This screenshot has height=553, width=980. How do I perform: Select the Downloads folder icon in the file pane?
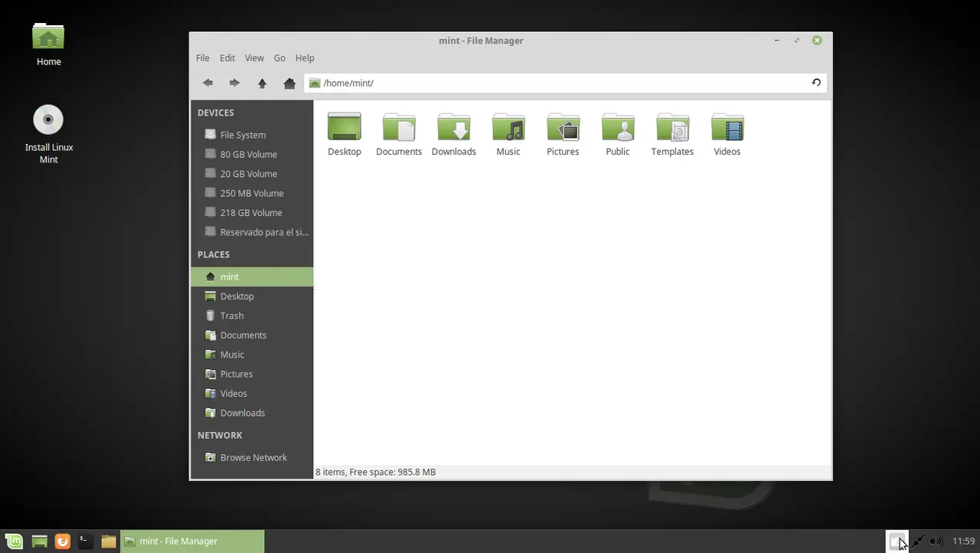pyautogui.click(x=454, y=127)
